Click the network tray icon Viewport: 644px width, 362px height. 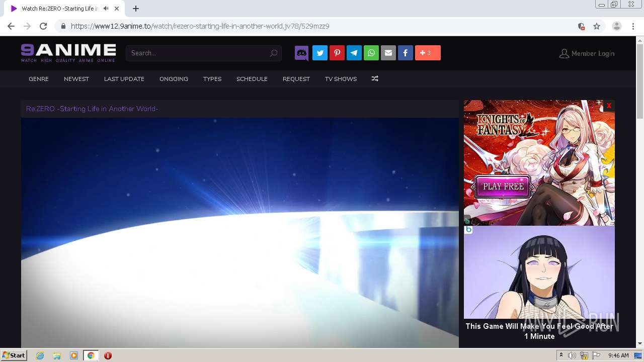click(x=584, y=355)
